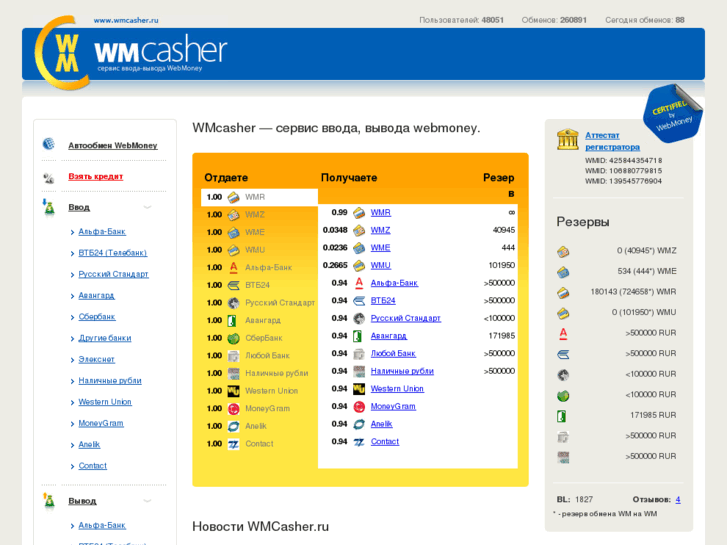Click the WMZ wallet icon in Отдаете column
This screenshot has height=545, width=727.
(233, 215)
